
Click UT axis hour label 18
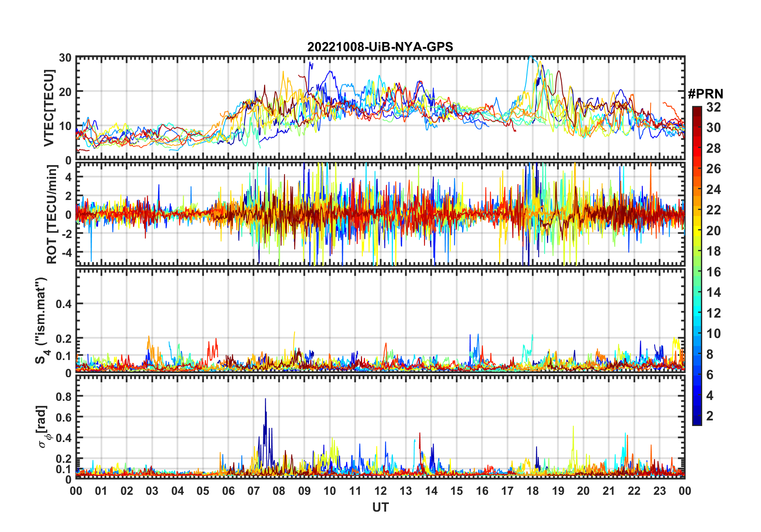pyautogui.click(x=533, y=491)
